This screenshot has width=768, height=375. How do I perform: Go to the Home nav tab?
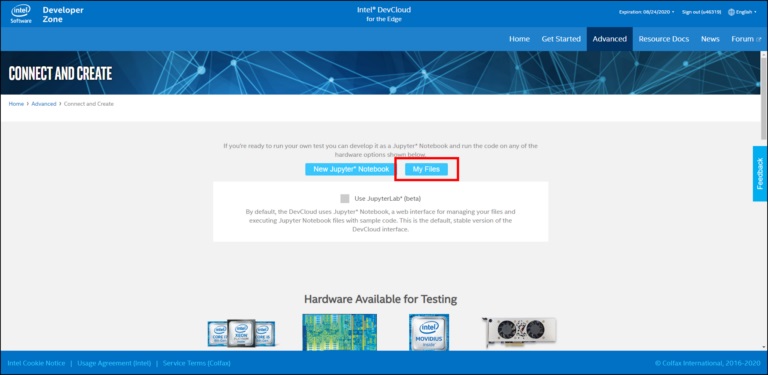click(x=519, y=39)
